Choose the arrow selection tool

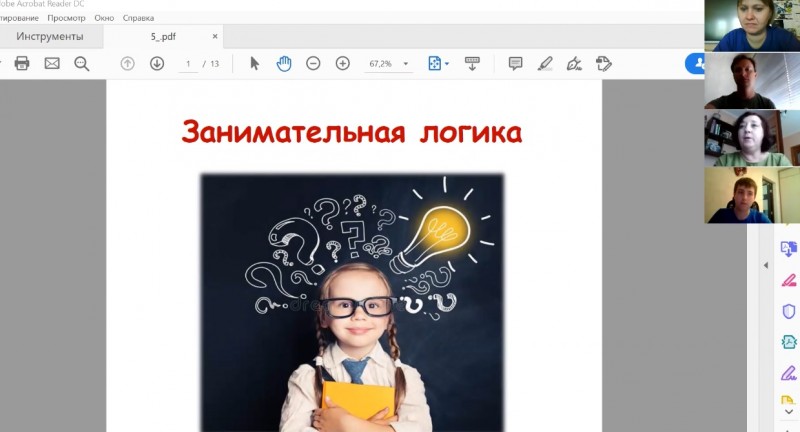pos(254,63)
